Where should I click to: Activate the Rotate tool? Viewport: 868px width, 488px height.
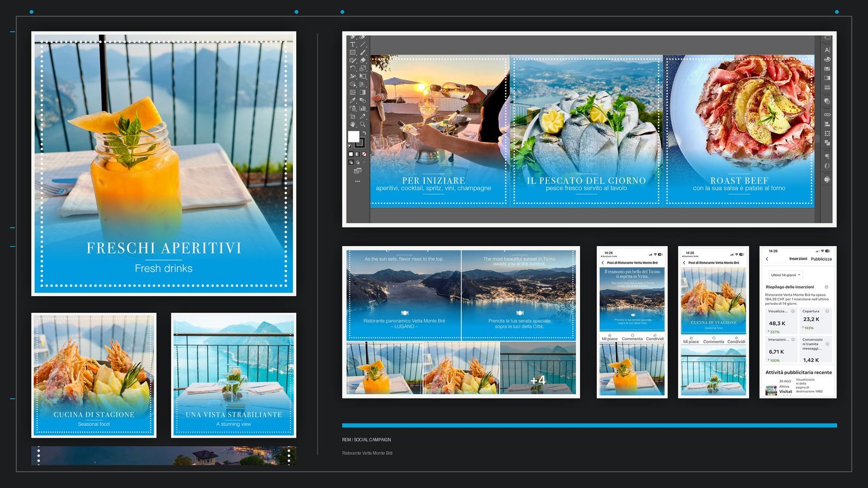tap(353, 69)
